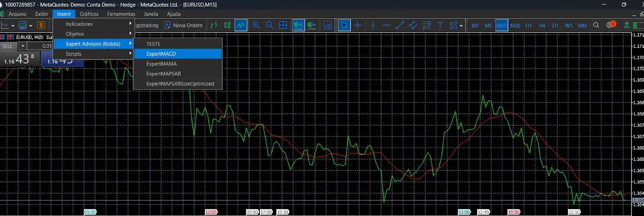Viewport: 644px width, 216px height.
Task: Click the gold dollar sign icon
Action: click(x=41, y=25)
